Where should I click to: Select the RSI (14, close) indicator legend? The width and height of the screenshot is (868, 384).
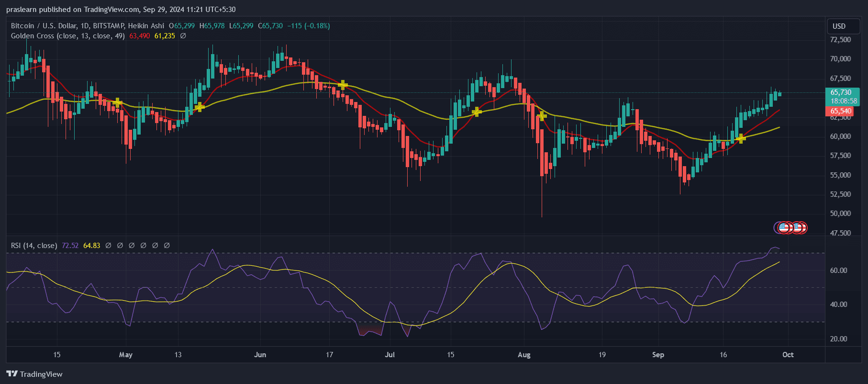click(x=34, y=246)
